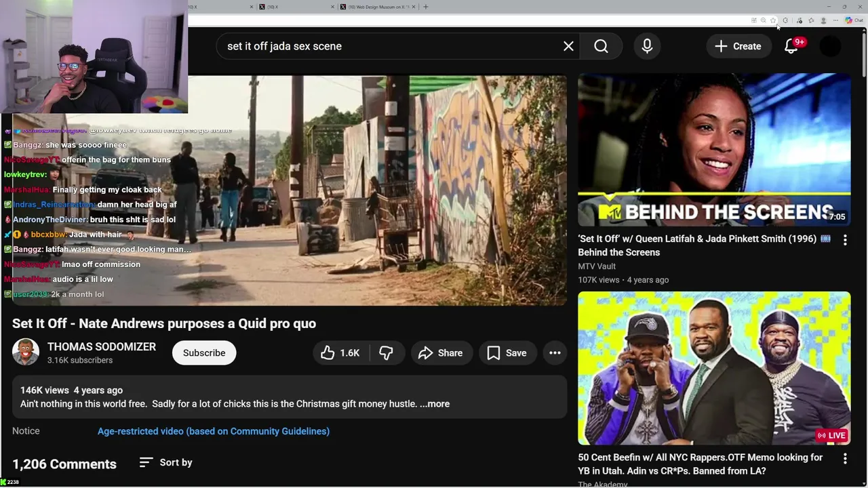Image resolution: width=868 pixels, height=488 pixels.
Task: Favorite this page with star icon
Action: pyautogui.click(x=773, y=20)
